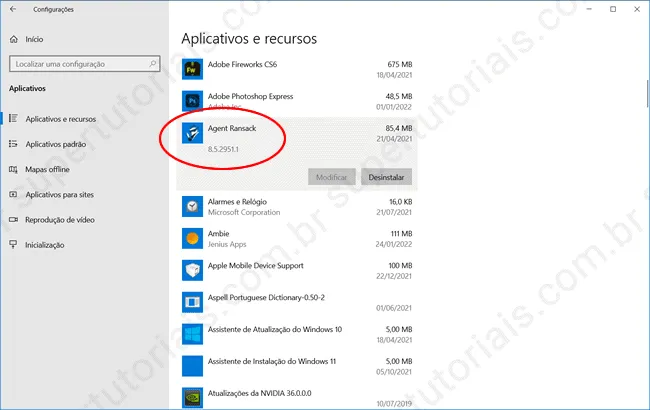Select Adobe Photoshop Express entry name
650x410 pixels.
(x=250, y=96)
